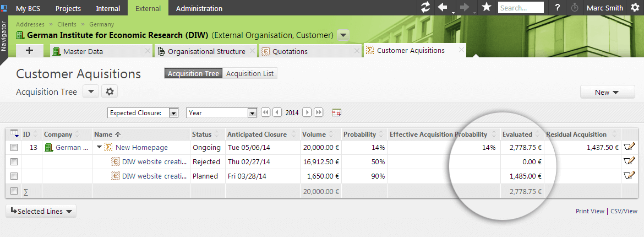Screen dimensions: 644x237
Task: Jump to first period with rewind icon
Action: click(x=266, y=112)
